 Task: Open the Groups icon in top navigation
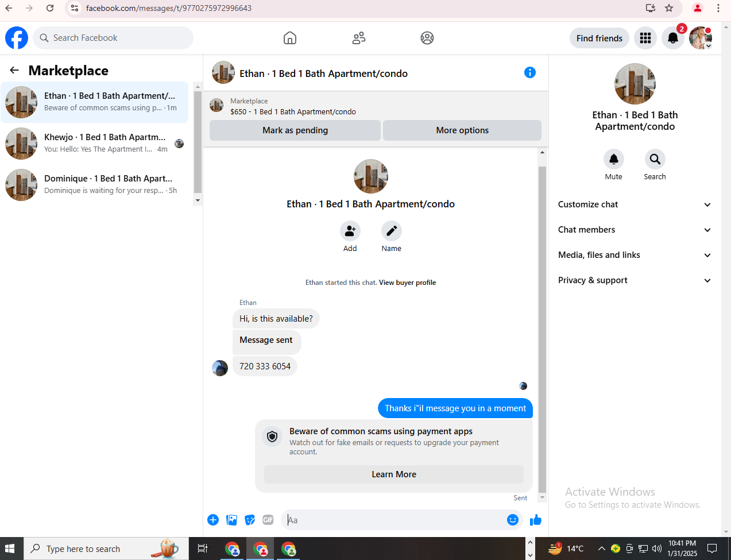(427, 38)
